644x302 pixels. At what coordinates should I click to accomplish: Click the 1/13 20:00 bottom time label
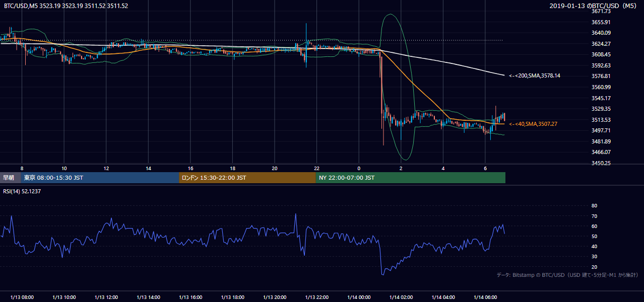point(275,297)
